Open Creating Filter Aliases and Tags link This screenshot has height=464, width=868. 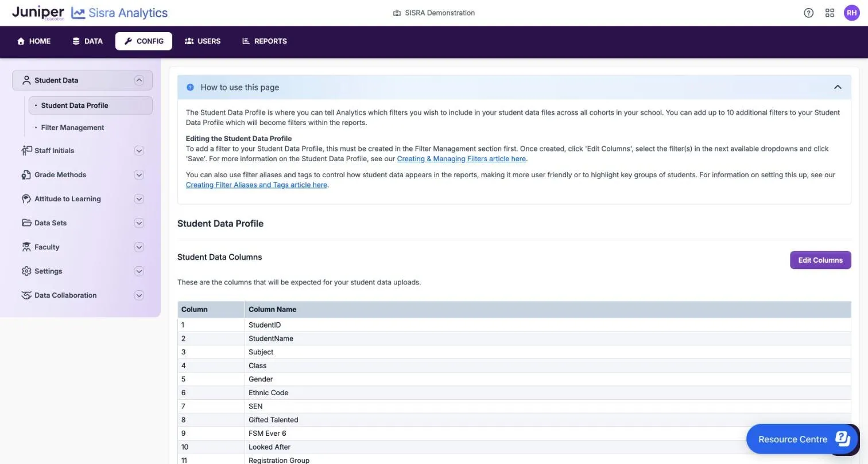[256, 185]
